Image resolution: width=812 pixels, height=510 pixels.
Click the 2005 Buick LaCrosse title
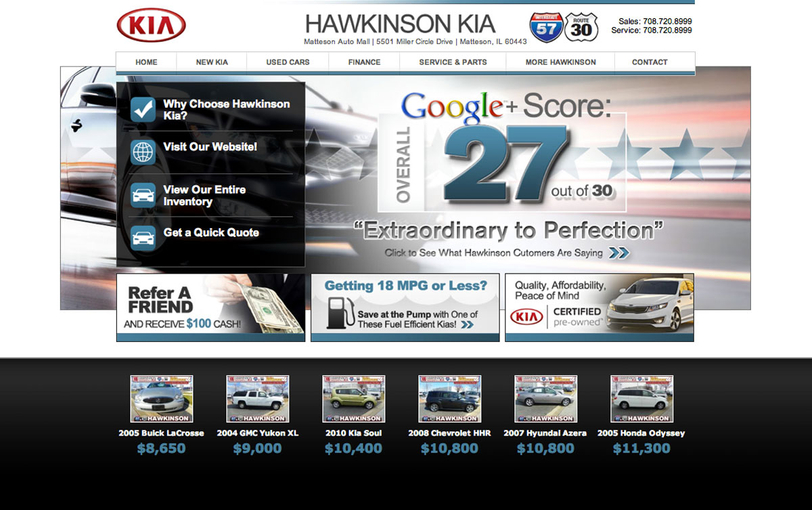point(161,433)
